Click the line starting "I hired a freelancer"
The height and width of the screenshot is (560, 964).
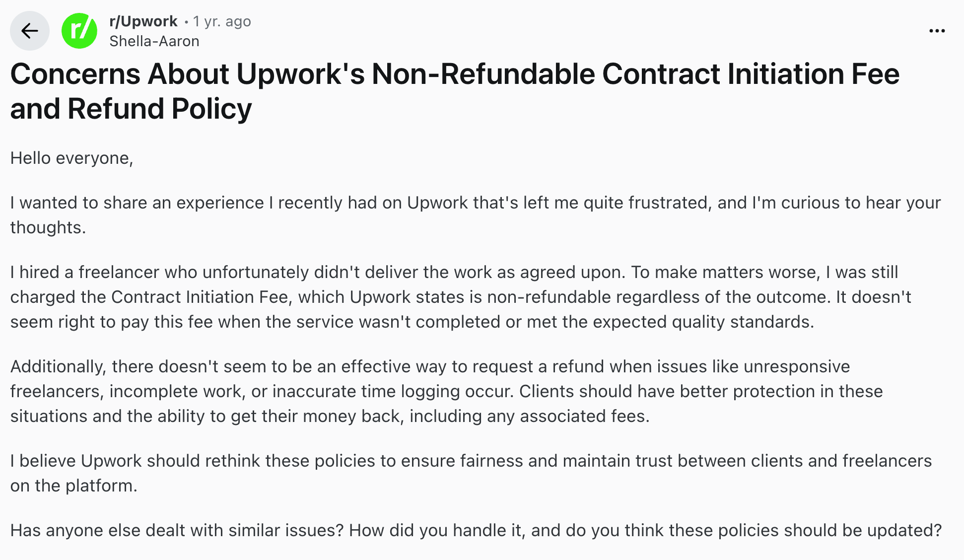[x=454, y=272]
